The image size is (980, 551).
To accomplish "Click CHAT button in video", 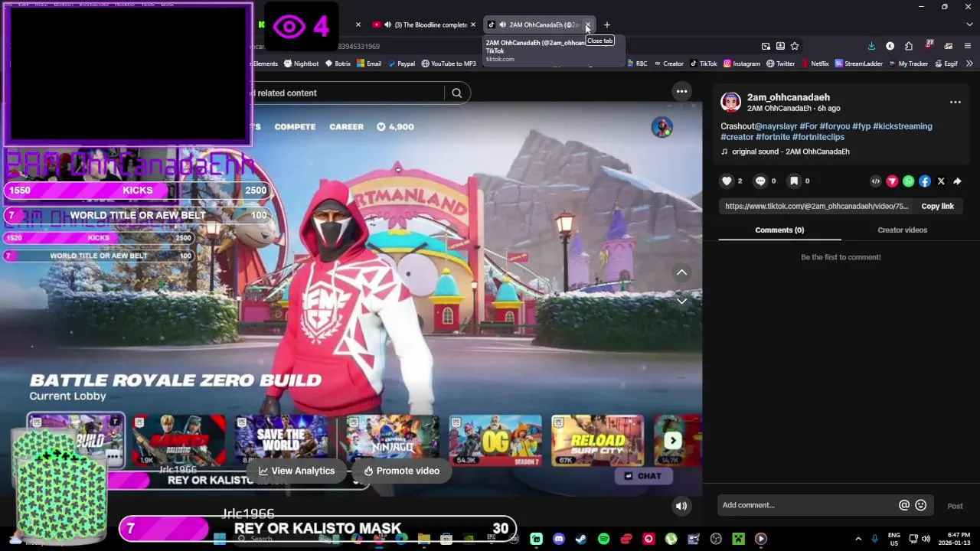I will click(643, 476).
